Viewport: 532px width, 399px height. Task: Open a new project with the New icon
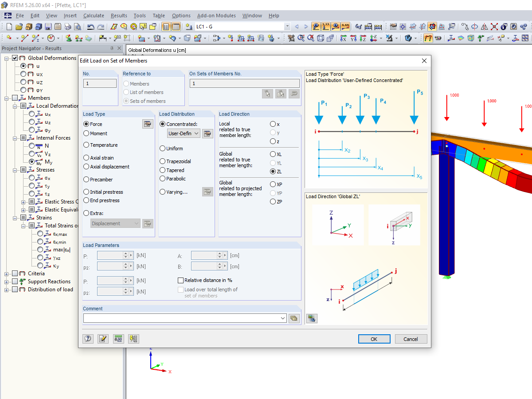click(9, 26)
